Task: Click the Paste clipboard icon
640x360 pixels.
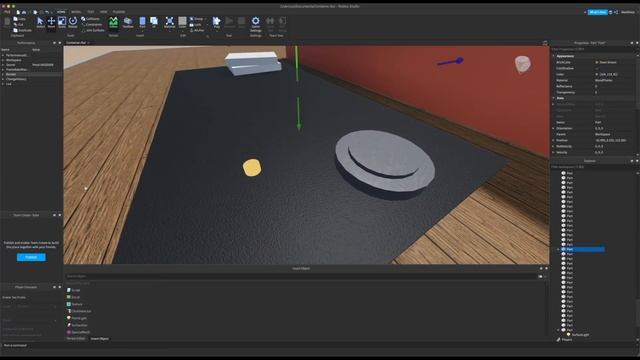Action: pos(7,22)
